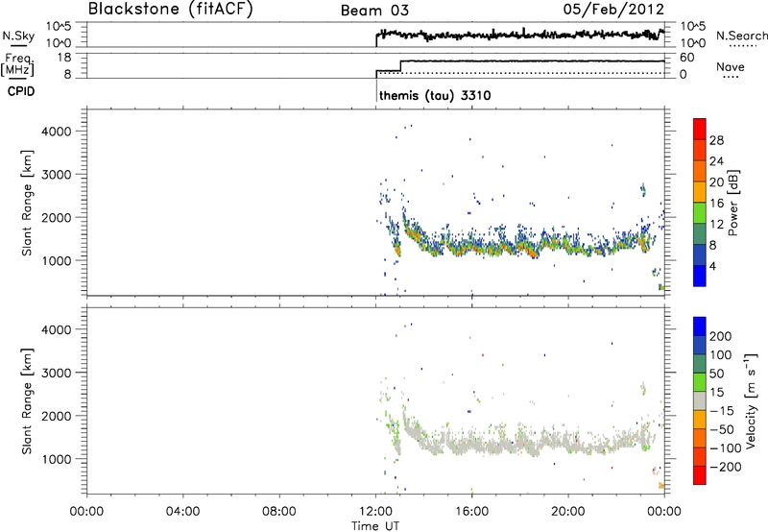Viewport: 768px width, 532px height.
Task: Select the 4 label on Power colorbar
Action: click(x=712, y=266)
